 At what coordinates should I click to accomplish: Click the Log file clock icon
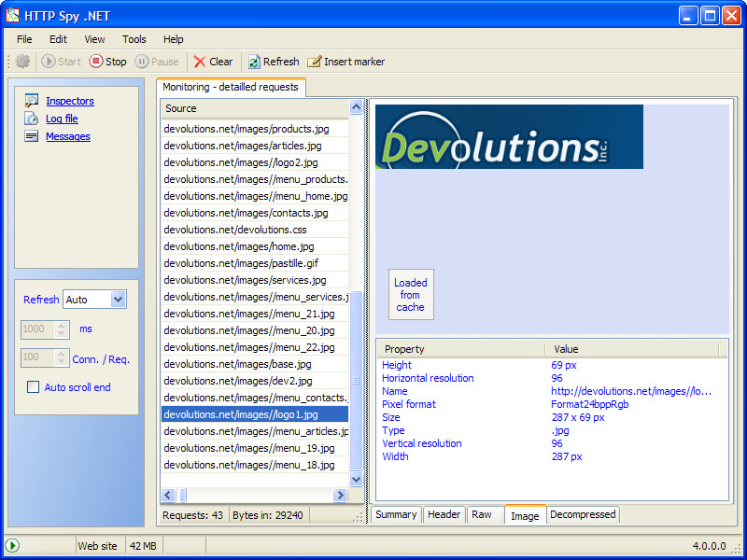(32, 119)
